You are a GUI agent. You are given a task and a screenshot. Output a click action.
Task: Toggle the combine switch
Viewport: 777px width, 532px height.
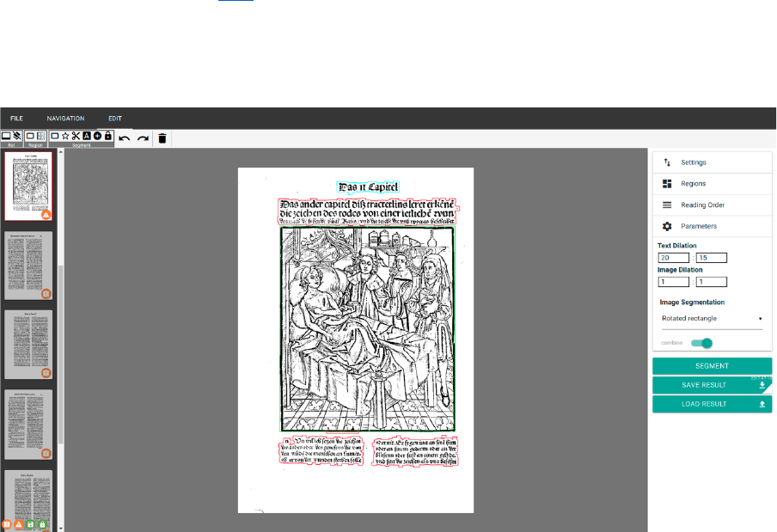pyautogui.click(x=701, y=343)
